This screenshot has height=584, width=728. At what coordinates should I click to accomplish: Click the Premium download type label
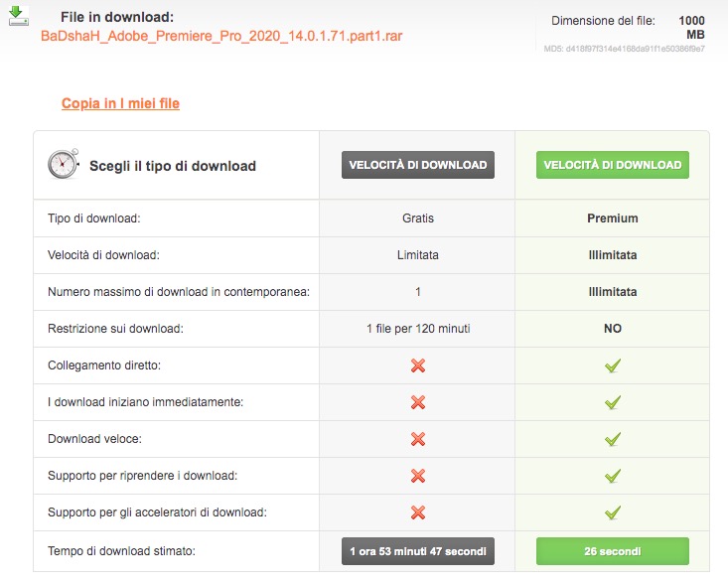(x=613, y=219)
